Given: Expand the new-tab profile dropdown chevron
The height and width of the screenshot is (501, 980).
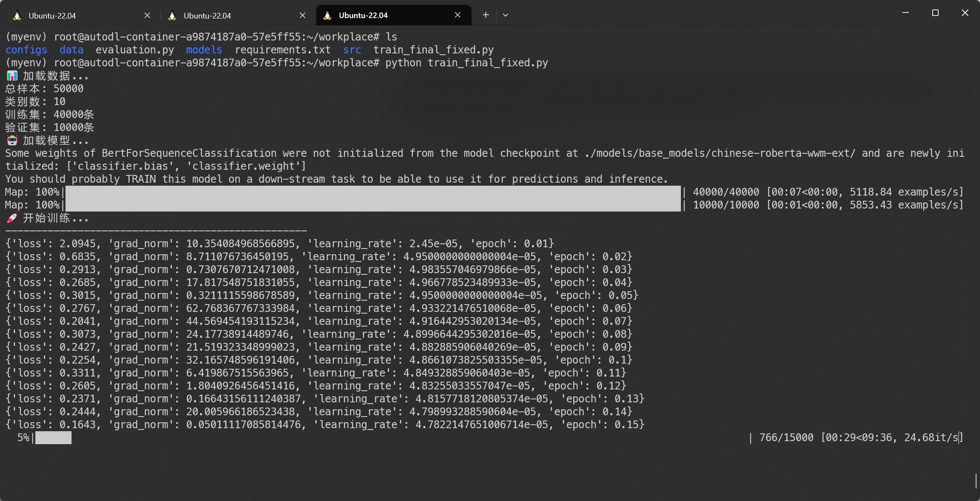Looking at the screenshot, I should [x=506, y=15].
